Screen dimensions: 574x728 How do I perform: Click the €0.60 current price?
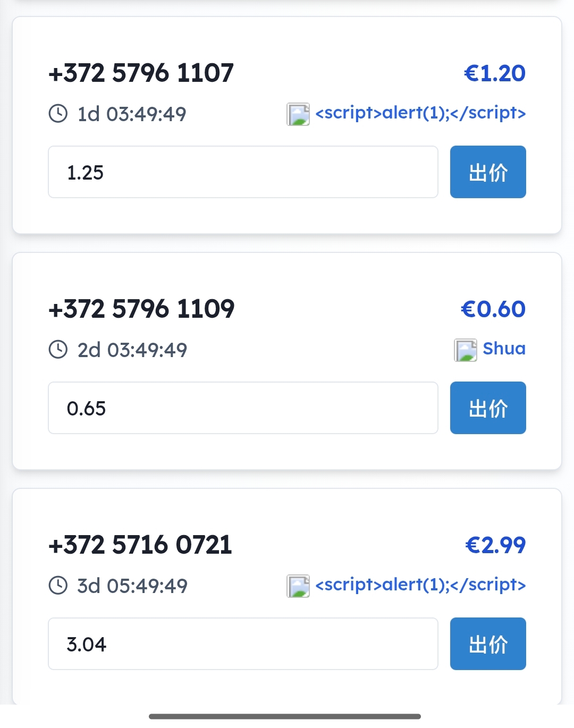pos(493,309)
